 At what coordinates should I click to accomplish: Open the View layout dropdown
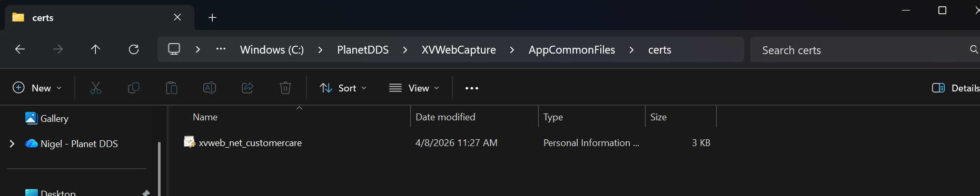[414, 88]
